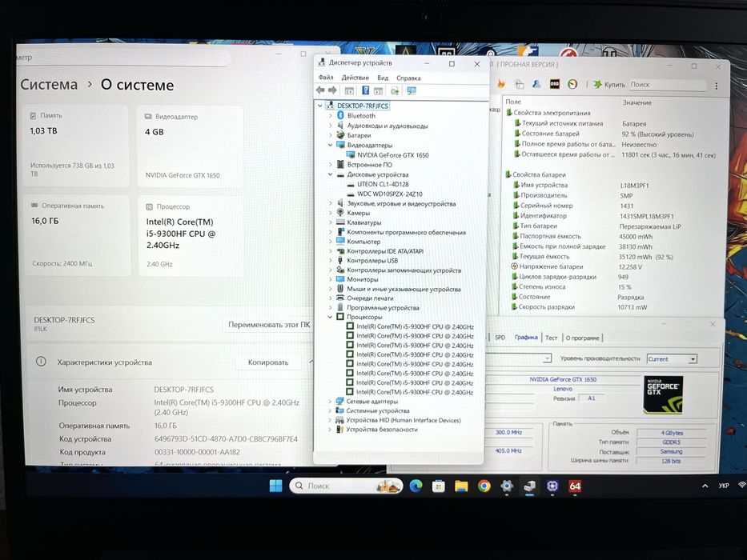Open Microsoft Store from the taskbar
The width and height of the screenshot is (747, 560).
click(438, 486)
